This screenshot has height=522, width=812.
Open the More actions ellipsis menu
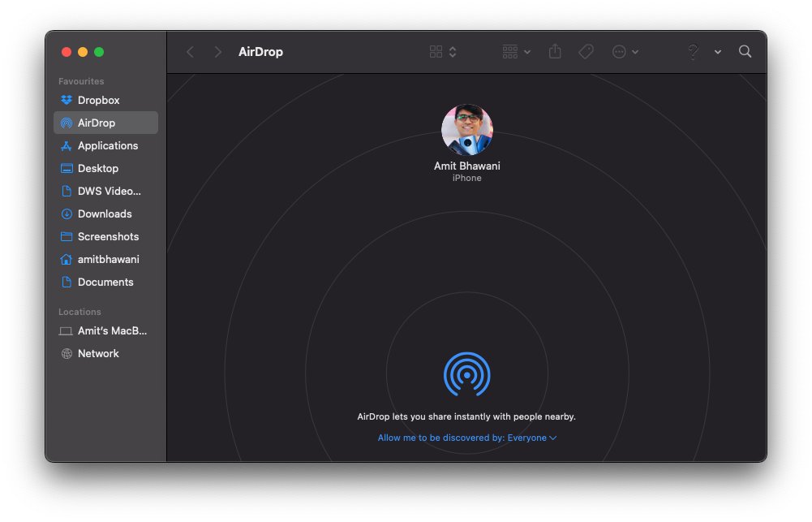[625, 52]
